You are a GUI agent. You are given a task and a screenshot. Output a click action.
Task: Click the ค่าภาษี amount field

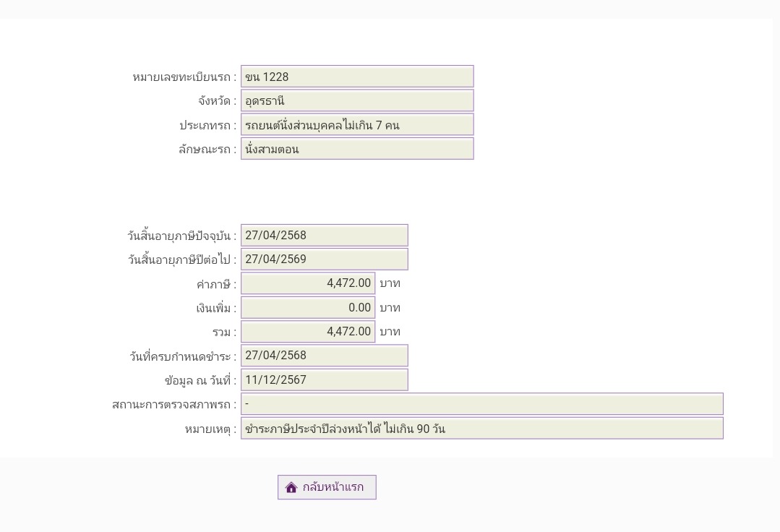click(x=308, y=283)
